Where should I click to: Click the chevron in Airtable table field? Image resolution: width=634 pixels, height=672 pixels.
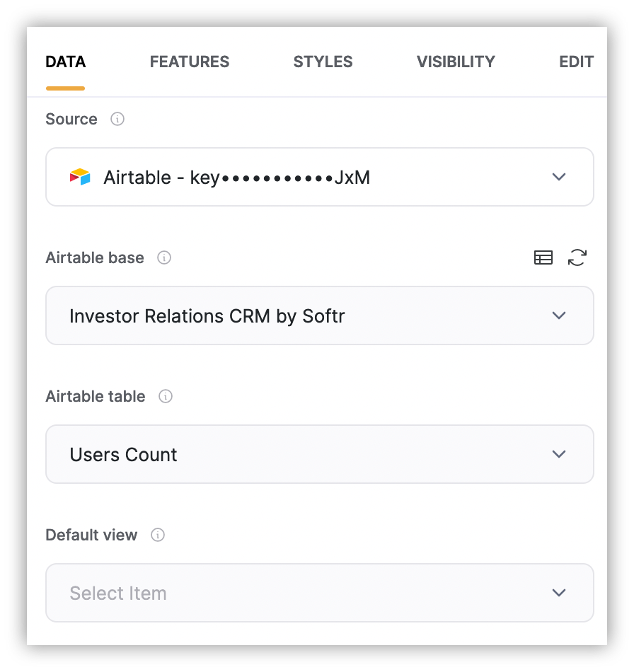pos(559,454)
